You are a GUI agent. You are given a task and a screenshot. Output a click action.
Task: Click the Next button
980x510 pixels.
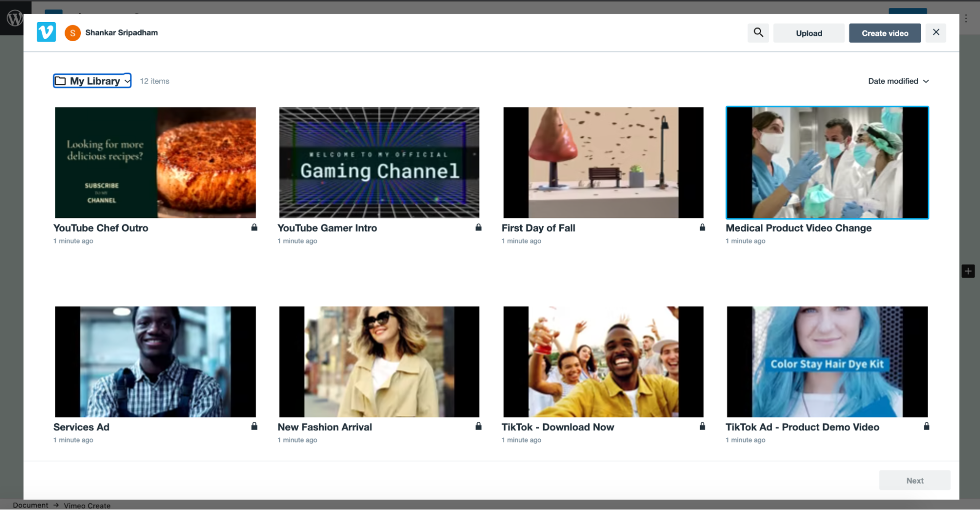(x=914, y=481)
